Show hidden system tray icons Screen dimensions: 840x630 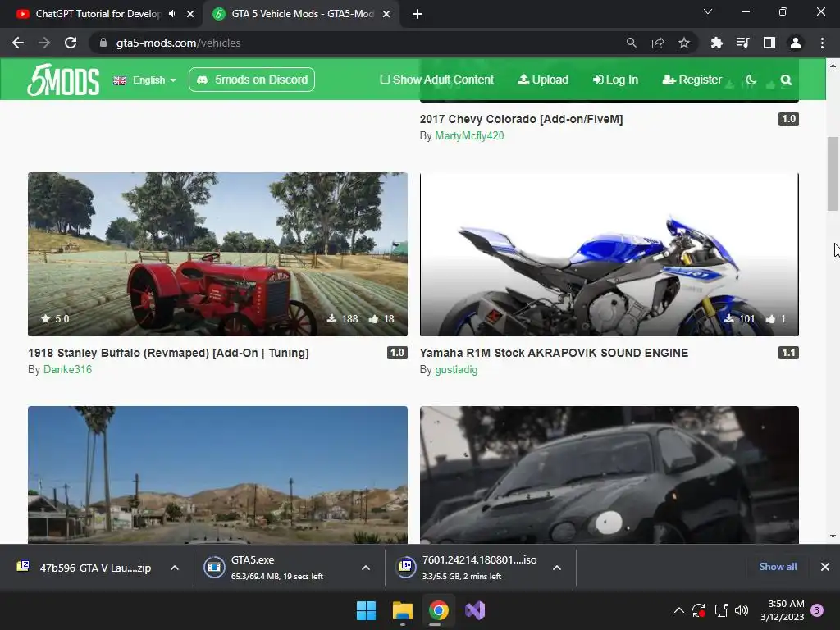(x=678, y=610)
